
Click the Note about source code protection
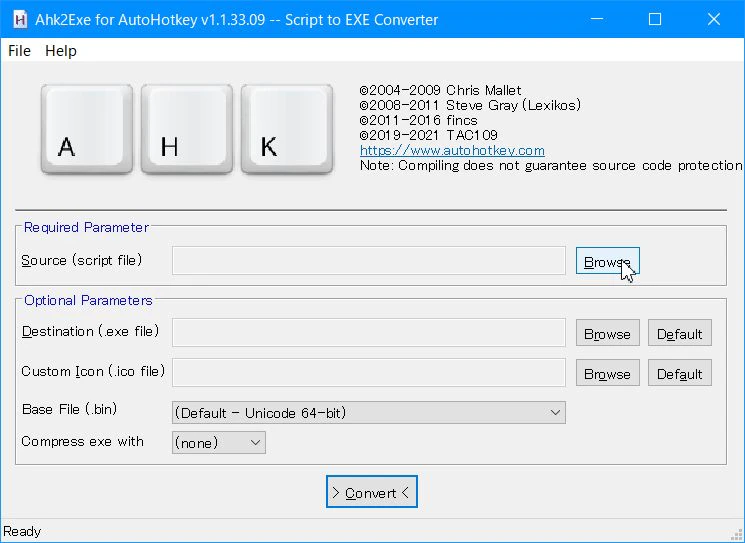(x=551, y=165)
